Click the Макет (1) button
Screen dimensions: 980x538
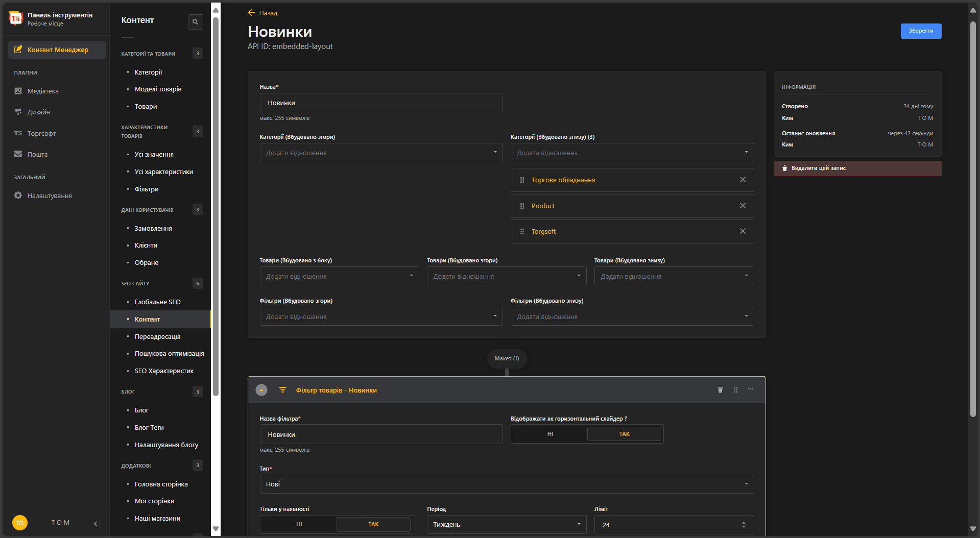507,358
